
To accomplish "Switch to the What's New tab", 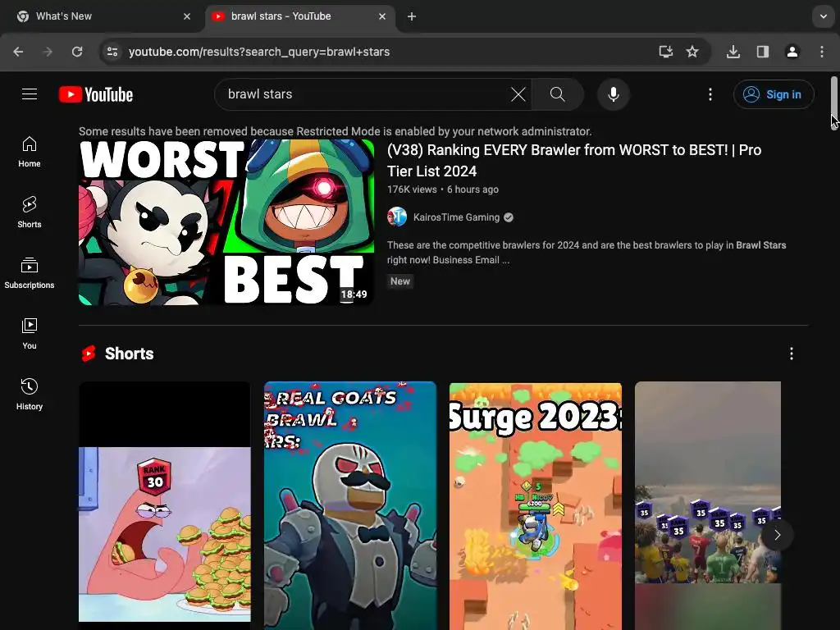I will pyautogui.click(x=103, y=16).
